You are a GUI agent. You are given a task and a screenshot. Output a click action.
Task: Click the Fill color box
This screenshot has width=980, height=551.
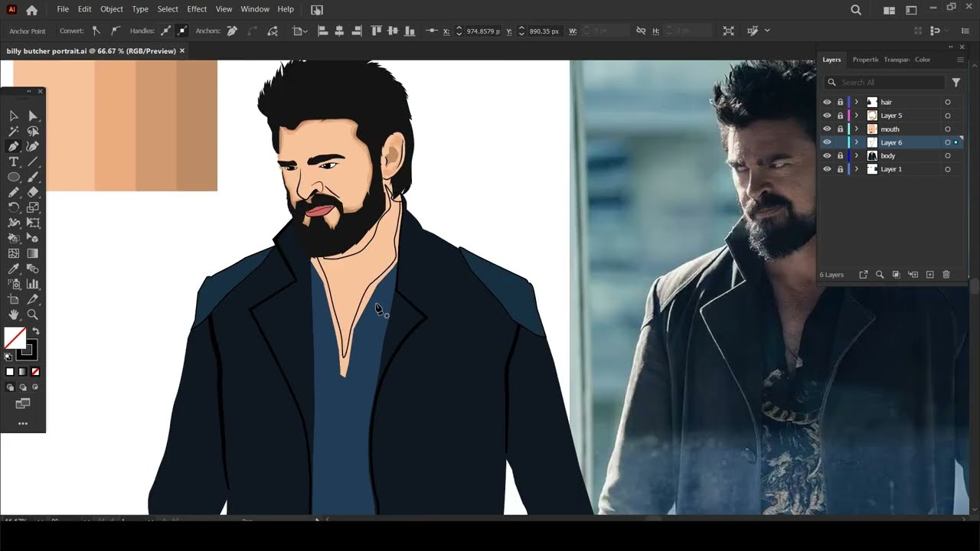pos(15,337)
